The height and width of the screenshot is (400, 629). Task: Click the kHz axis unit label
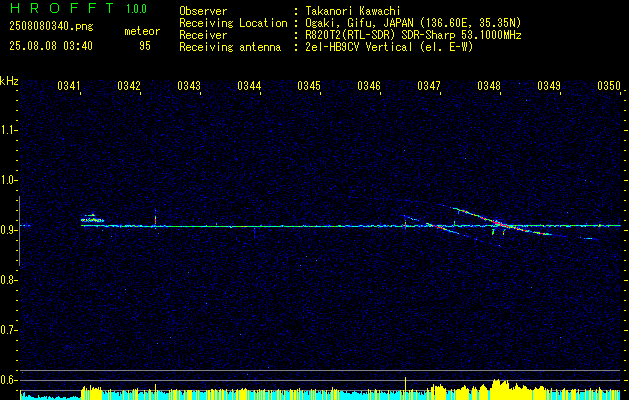pyautogui.click(x=9, y=81)
